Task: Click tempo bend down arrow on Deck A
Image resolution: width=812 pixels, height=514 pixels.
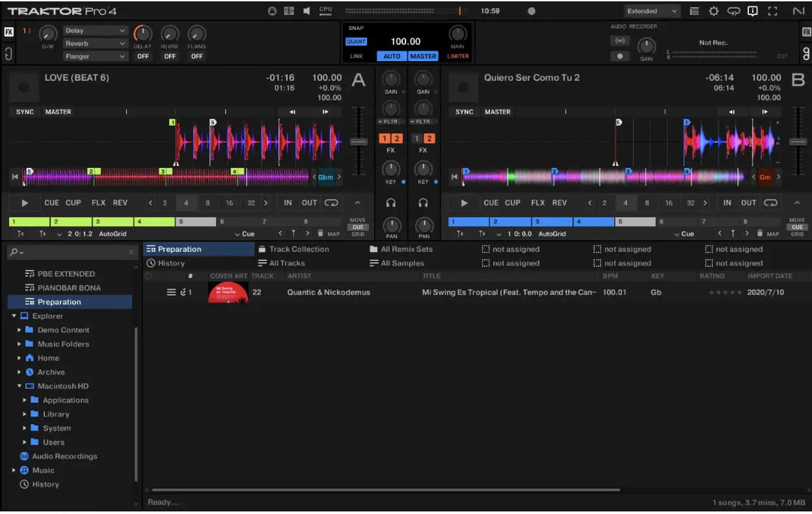Action: click(x=292, y=112)
